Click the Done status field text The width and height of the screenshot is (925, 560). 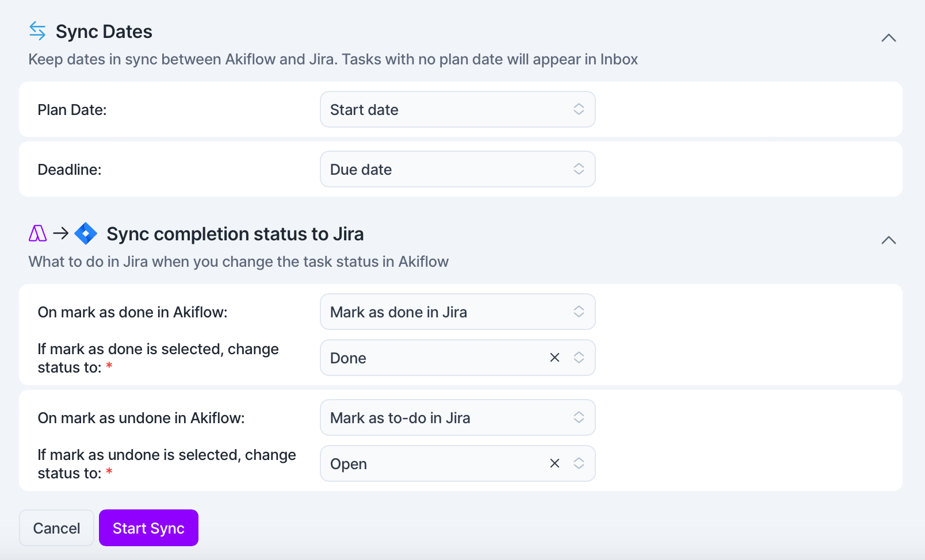pos(348,358)
